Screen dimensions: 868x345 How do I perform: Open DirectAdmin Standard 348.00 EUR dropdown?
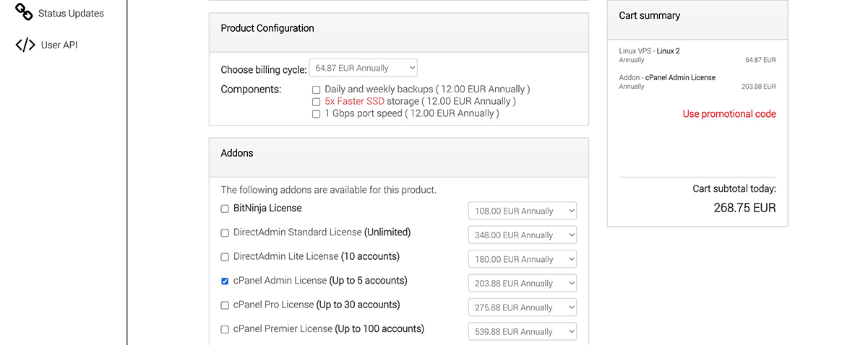[523, 235]
